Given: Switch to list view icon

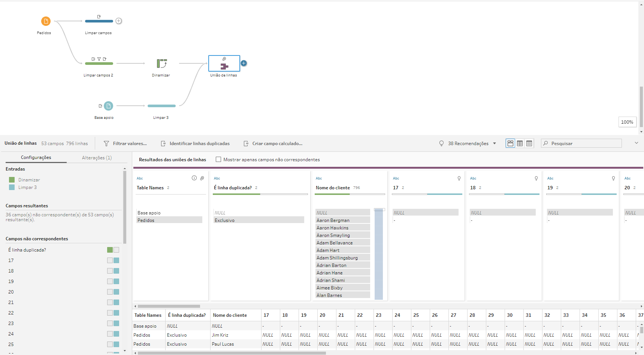Looking at the screenshot, I should pos(529,144).
